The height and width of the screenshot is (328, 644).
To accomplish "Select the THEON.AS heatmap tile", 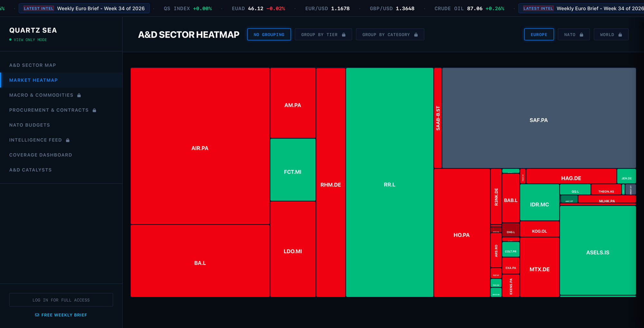I will click(606, 189).
